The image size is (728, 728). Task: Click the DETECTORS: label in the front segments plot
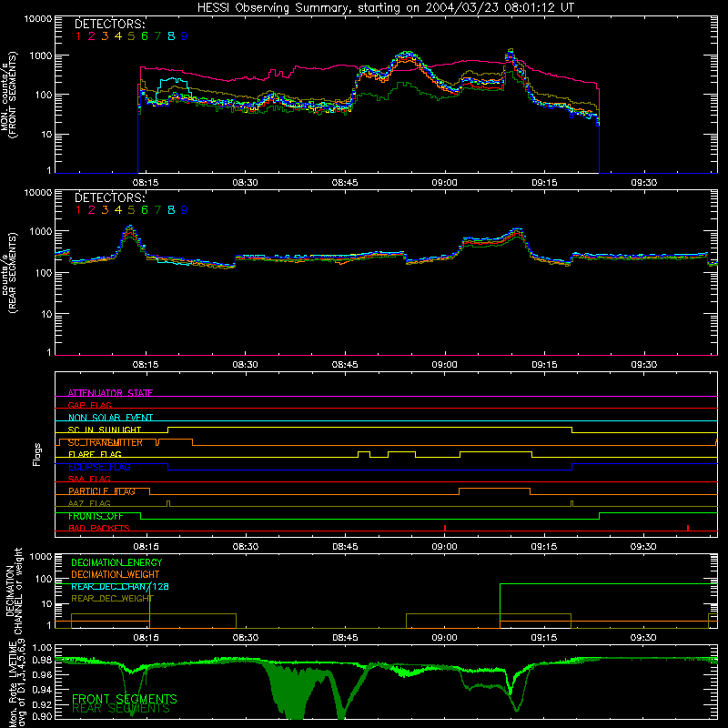(110, 24)
